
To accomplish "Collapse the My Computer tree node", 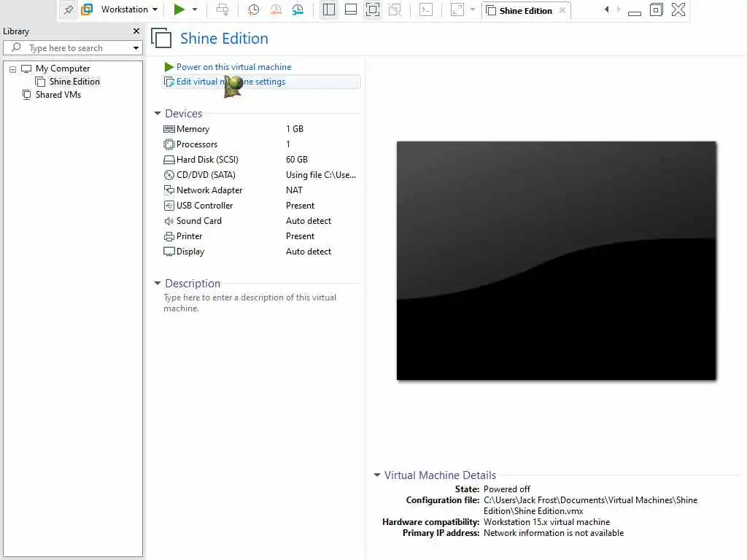I will click(x=13, y=69).
